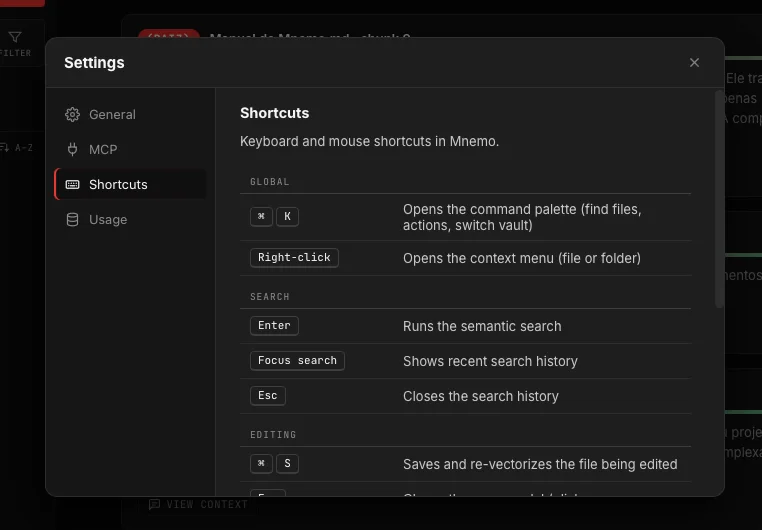This screenshot has width=762, height=530.
Task: Click 'Opens the command palette' description
Action: (x=522, y=217)
